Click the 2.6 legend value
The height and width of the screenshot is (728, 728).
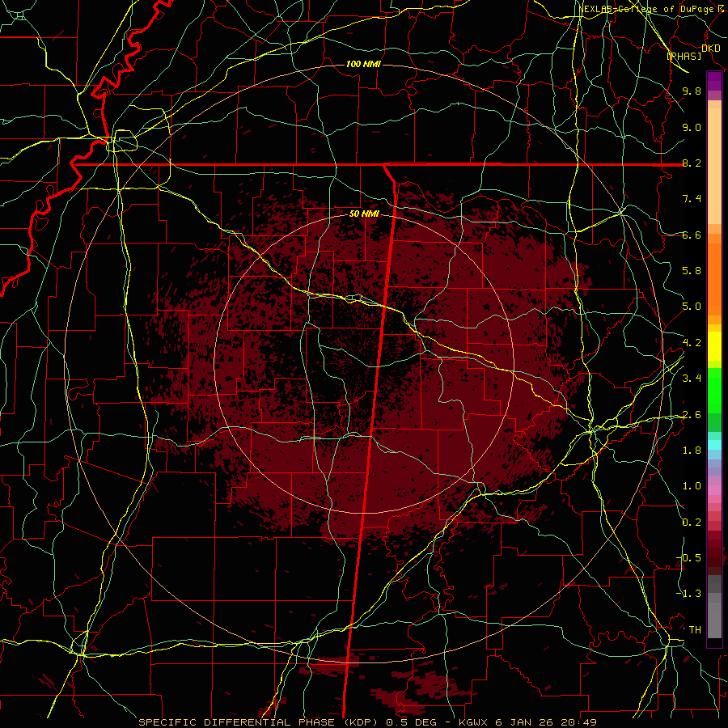[x=692, y=415]
